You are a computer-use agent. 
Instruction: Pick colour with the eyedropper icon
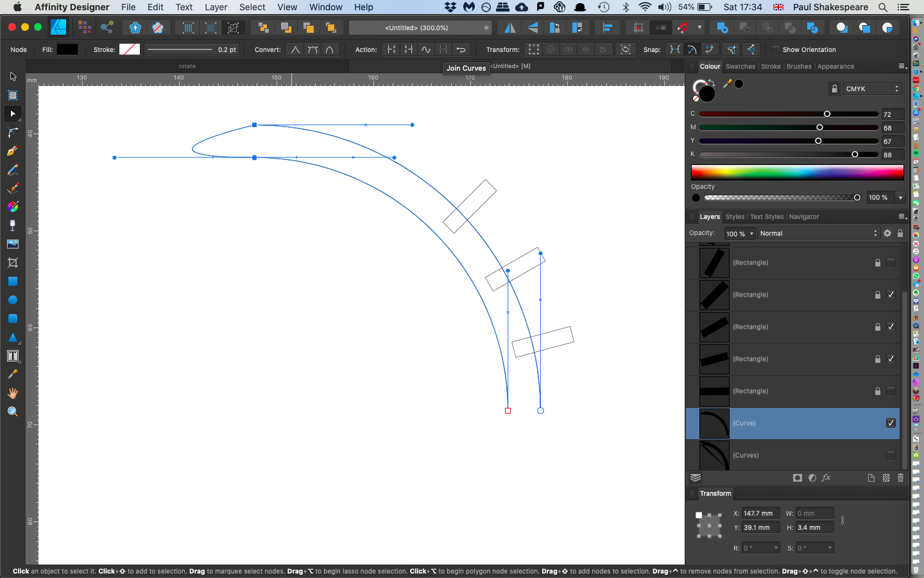pyautogui.click(x=728, y=83)
